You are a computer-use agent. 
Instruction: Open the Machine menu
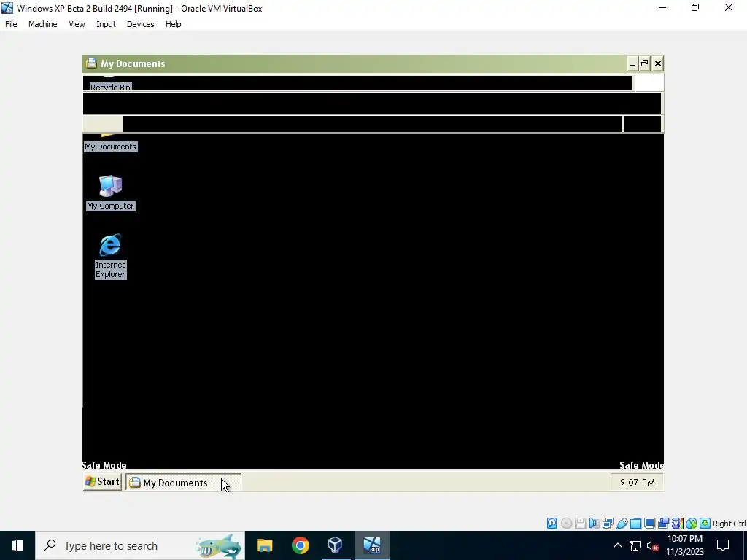(x=42, y=24)
